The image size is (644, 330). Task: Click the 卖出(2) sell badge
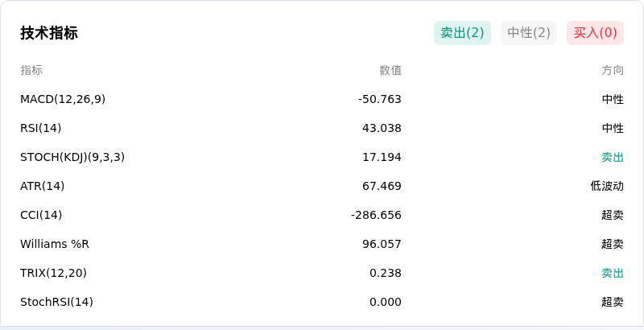[x=462, y=33]
